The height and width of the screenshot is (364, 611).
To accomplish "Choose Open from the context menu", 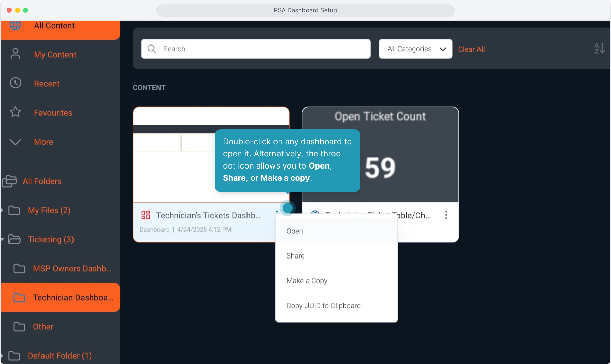I will tap(337, 231).
